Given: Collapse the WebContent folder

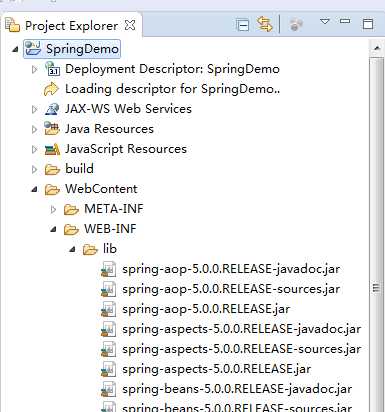Looking at the screenshot, I should (x=34, y=190).
